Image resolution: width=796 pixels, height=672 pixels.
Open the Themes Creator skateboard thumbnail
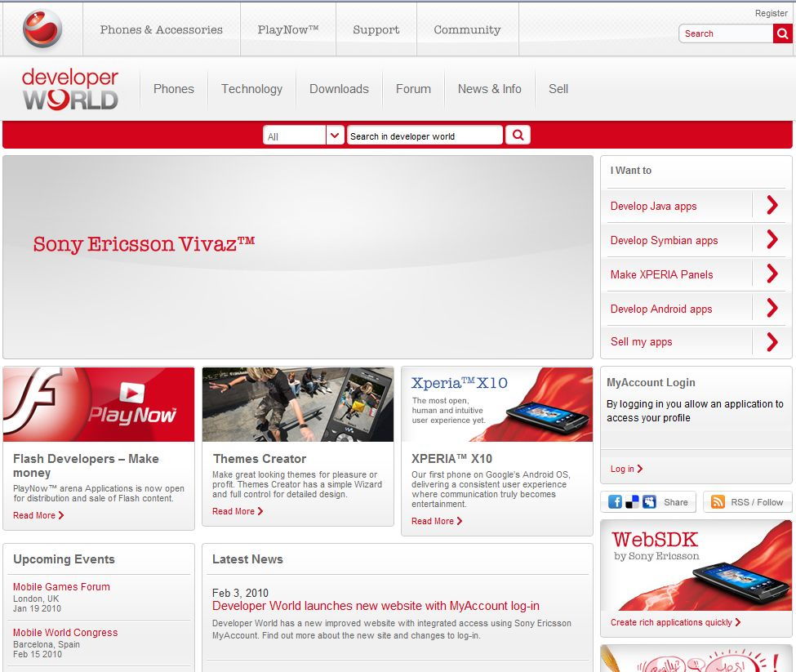[298, 404]
